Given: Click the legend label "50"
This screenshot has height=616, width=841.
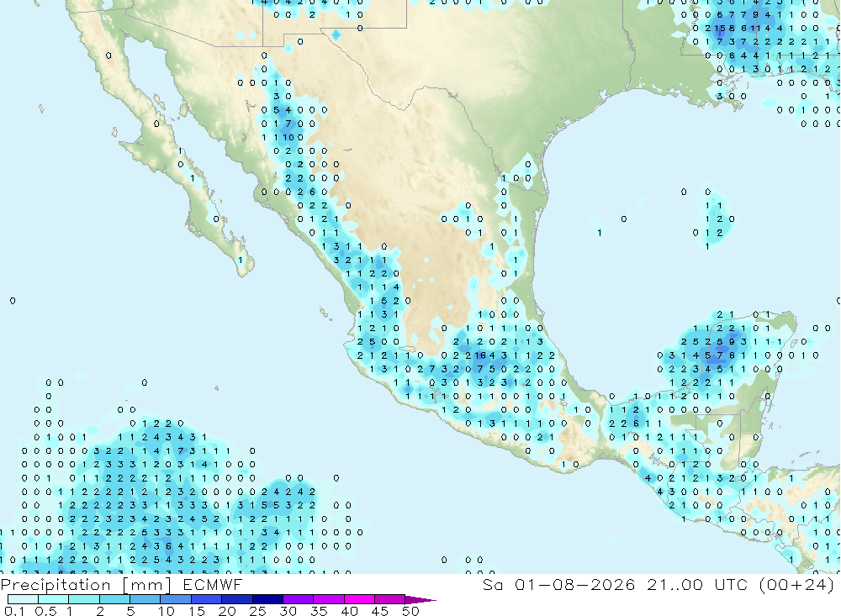Looking at the screenshot, I should (x=410, y=611).
